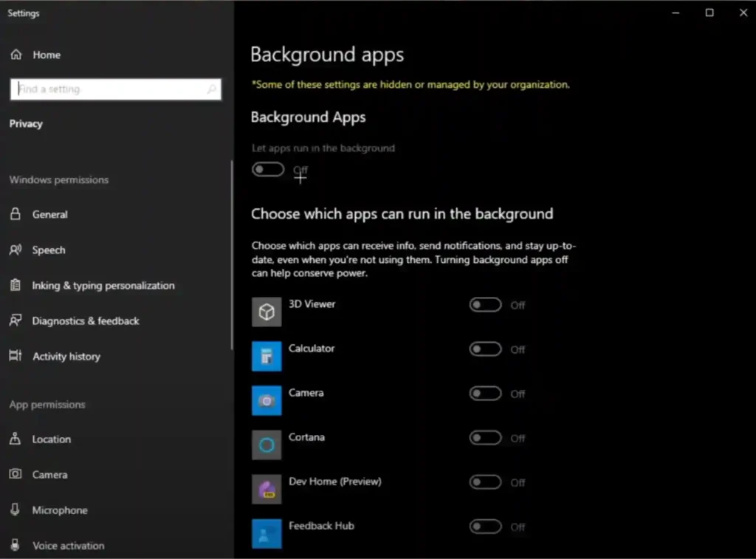Image resolution: width=756 pixels, height=559 pixels.
Task: Click the Cortana app icon
Action: [x=267, y=445]
